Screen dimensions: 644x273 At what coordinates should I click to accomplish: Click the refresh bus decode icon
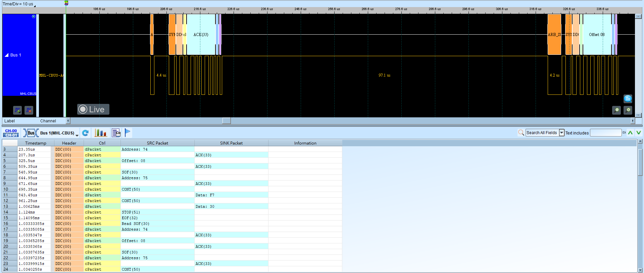86,133
